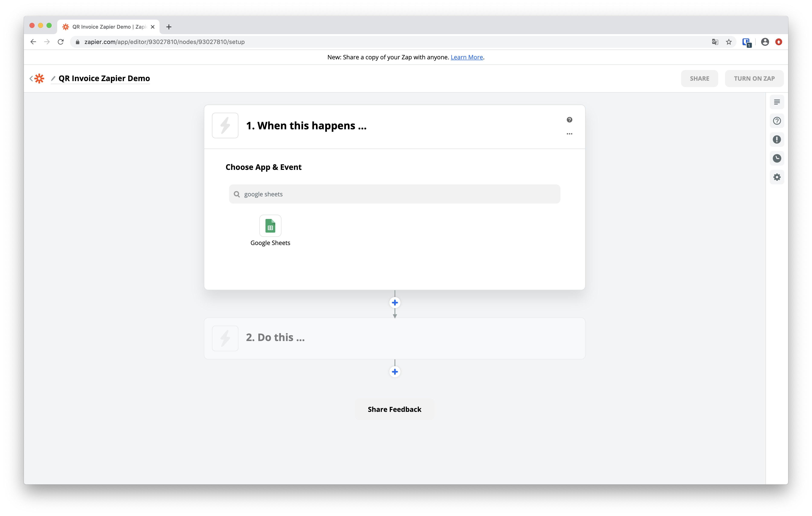Viewport: 812px width, 516px height.
Task: Click the SHARE button
Action: click(x=699, y=79)
